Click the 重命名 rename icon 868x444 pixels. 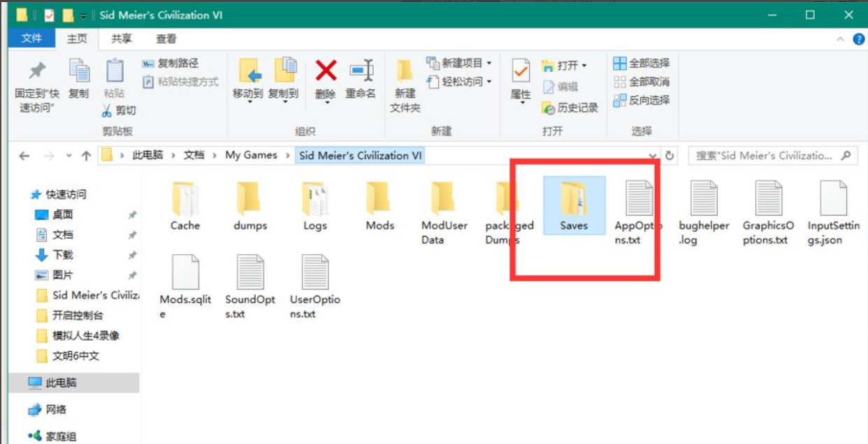(x=361, y=71)
